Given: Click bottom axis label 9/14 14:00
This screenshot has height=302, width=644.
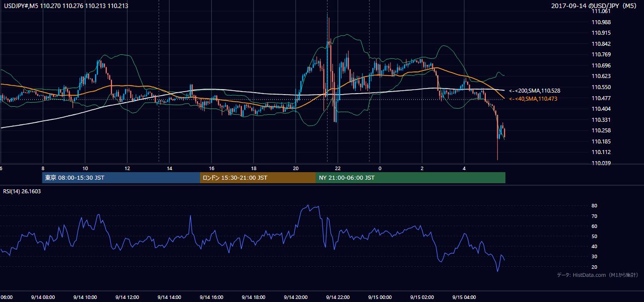Looking at the screenshot, I should 169,297.
